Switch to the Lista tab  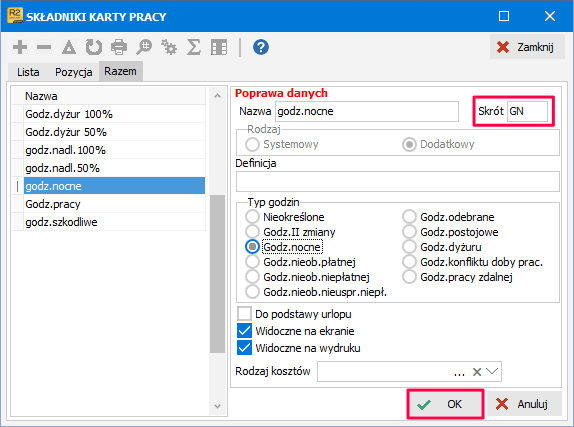click(28, 72)
